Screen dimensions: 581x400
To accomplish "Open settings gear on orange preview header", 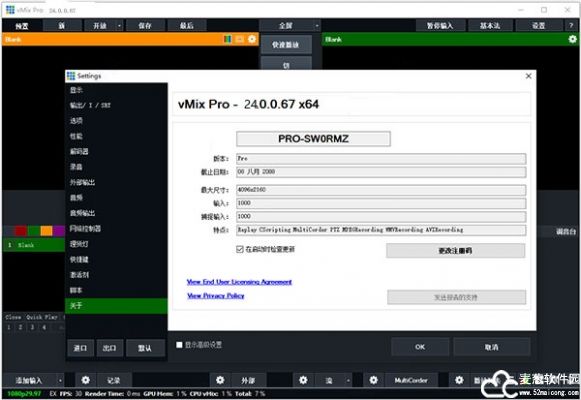I will 252,39.
